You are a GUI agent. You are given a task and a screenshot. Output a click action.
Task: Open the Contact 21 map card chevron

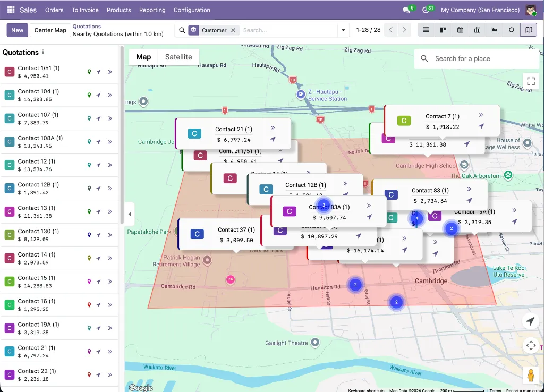point(273,127)
